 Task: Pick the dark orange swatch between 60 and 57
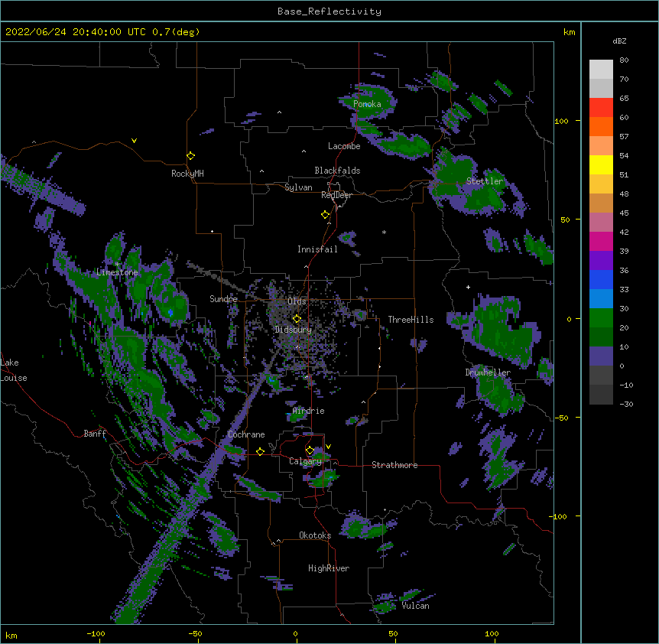[601, 126]
